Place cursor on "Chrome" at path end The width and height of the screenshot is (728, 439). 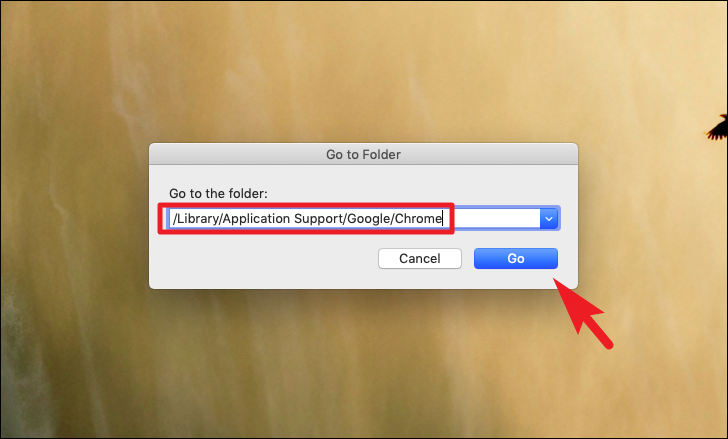(x=418, y=219)
